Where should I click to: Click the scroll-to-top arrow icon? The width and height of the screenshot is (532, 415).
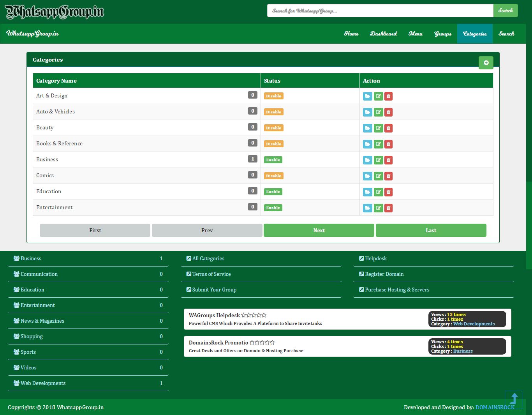click(x=513, y=399)
